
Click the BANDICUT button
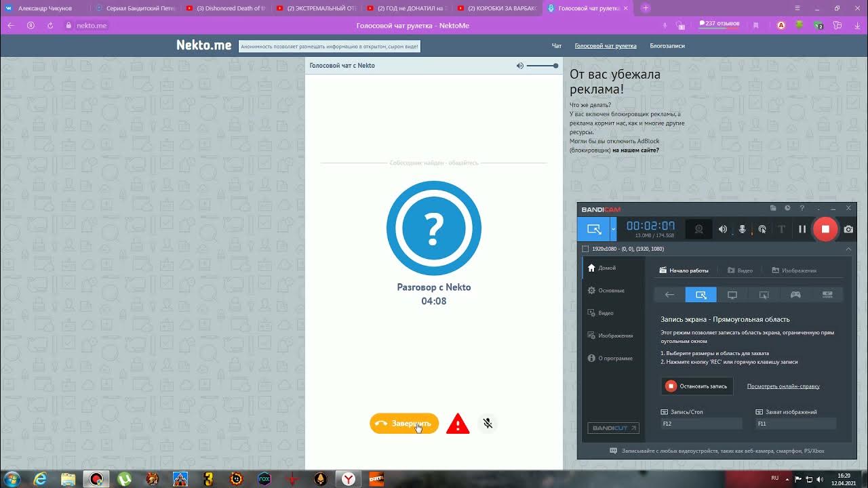tap(613, 428)
